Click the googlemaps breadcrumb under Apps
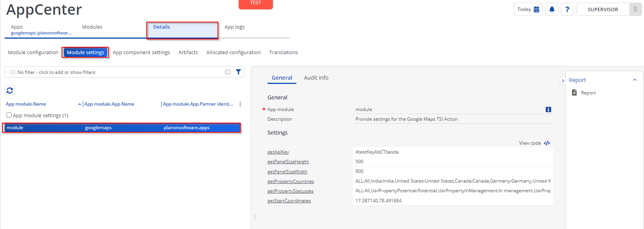The image size is (644, 229). pyautogui.click(x=41, y=33)
